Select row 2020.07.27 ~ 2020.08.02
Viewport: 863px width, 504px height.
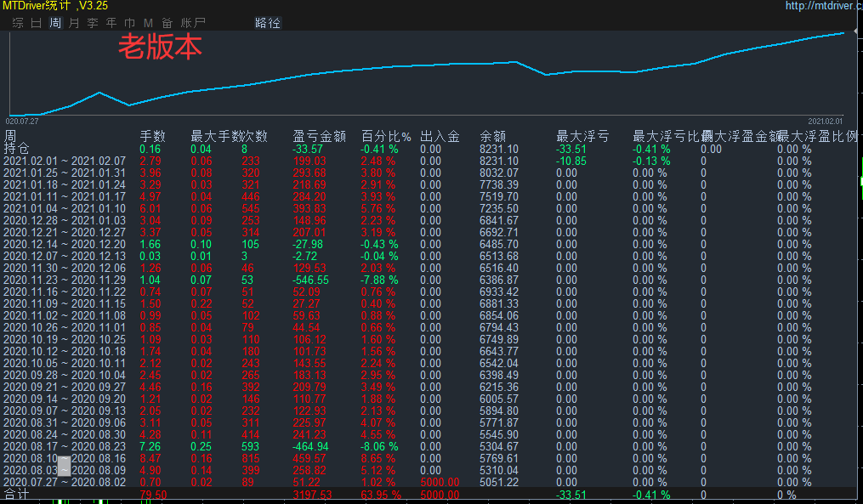click(x=65, y=483)
